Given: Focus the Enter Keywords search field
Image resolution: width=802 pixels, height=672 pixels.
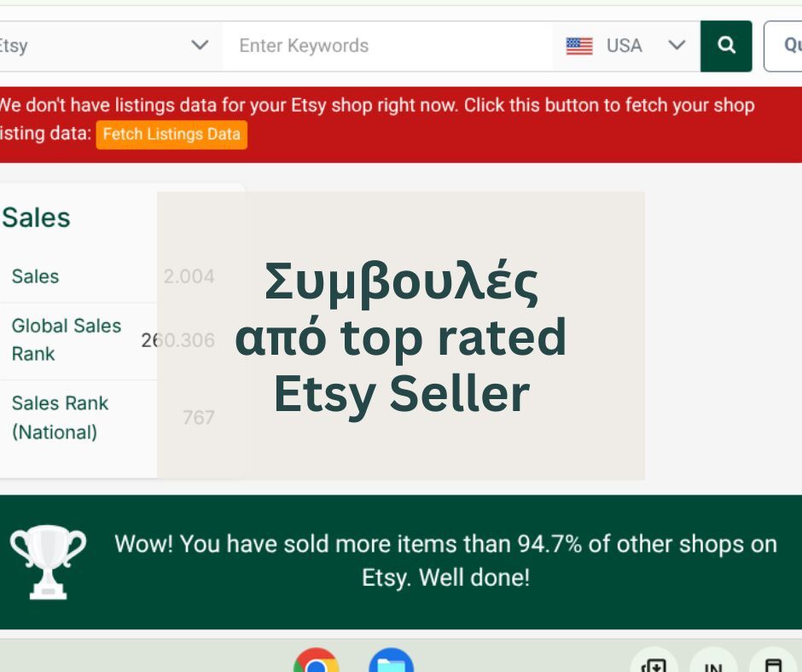Looking at the screenshot, I should tap(388, 46).
